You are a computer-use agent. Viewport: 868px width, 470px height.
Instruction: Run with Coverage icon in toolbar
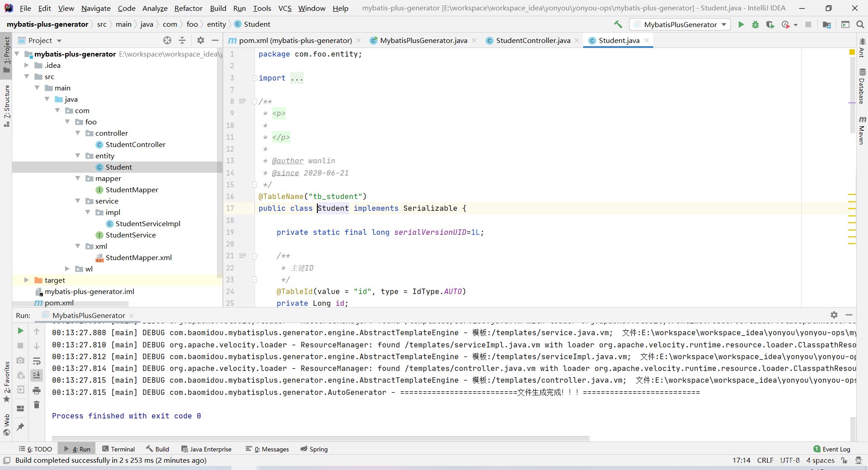pos(770,24)
